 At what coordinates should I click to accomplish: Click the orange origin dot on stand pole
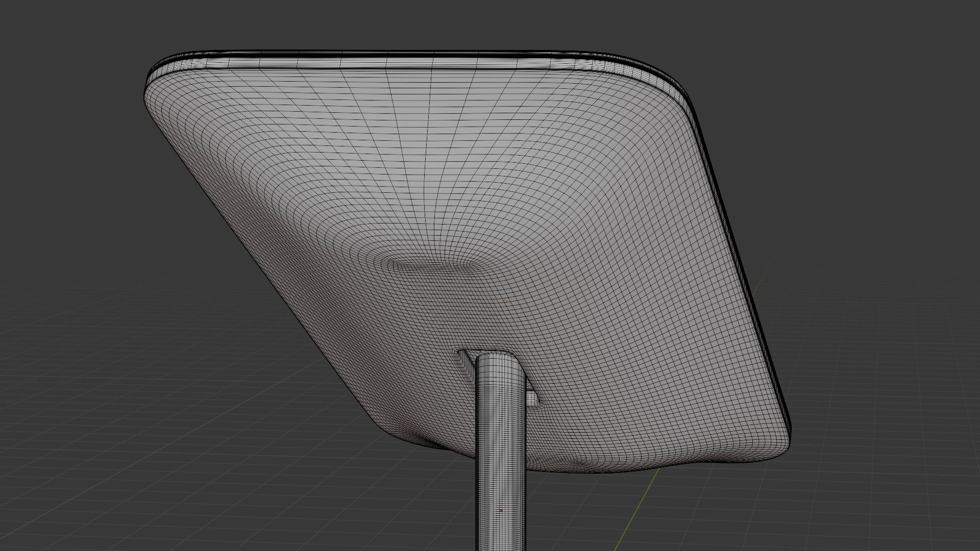coord(501,510)
